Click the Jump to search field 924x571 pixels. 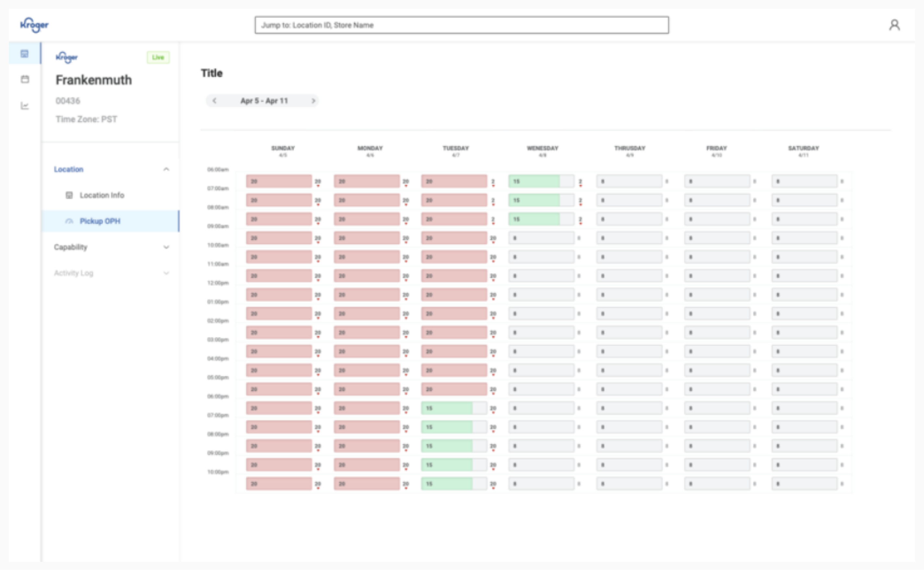point(462,25)
